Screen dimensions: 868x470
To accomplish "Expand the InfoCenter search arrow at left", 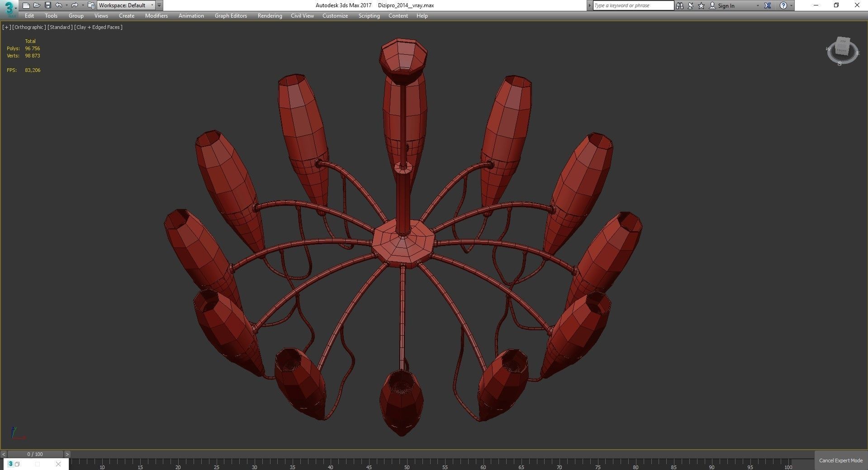I will (589, 5).
